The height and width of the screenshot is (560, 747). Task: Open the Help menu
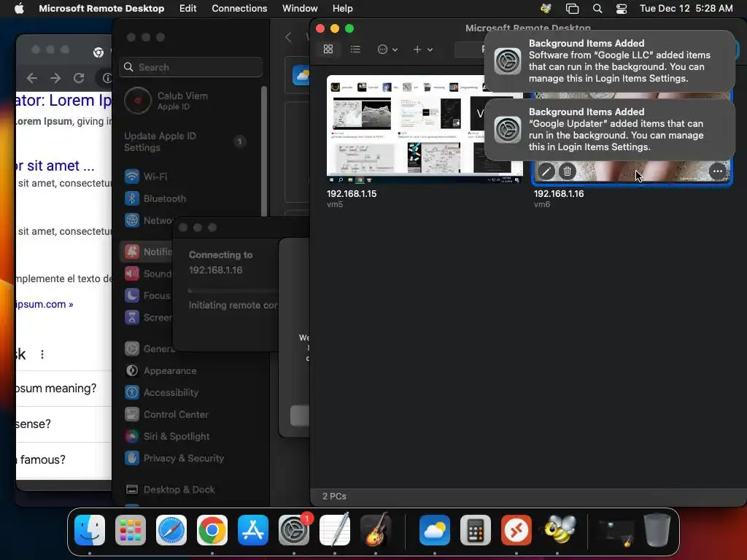coord(343,9)
